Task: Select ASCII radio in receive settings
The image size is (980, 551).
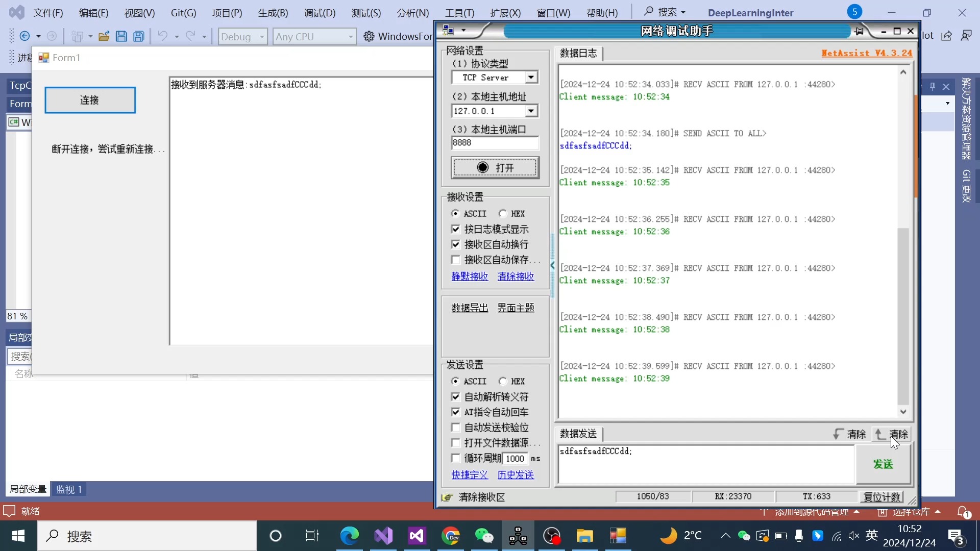Action: [x=455, y=214]
